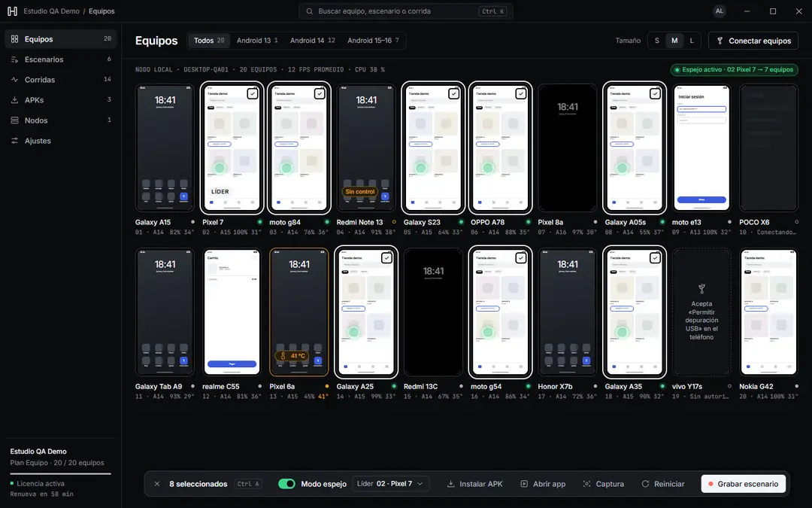
Task: Click the APKs download icon in sidebar
Action: pyautogui.click(x=14, y=100)
